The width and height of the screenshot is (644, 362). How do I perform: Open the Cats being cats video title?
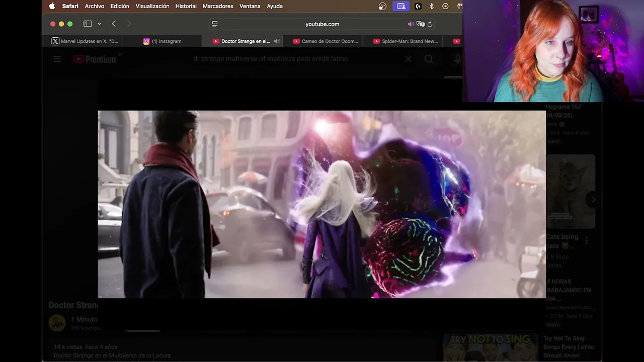pos(562,241)
